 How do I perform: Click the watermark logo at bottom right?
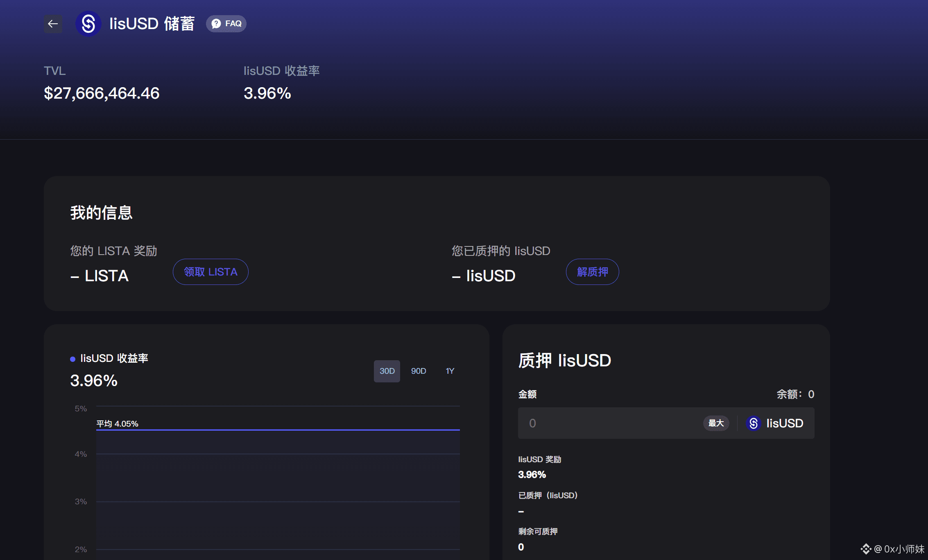click(x=866, y=549)
